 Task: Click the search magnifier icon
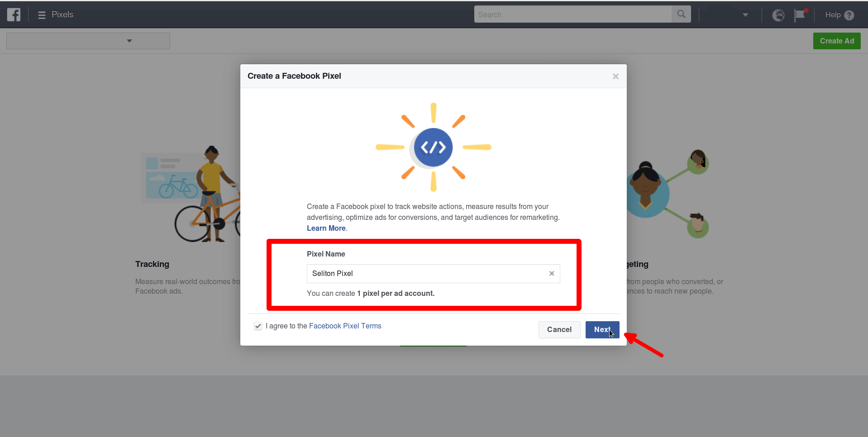pyautogui.click(x=681, y=14)
